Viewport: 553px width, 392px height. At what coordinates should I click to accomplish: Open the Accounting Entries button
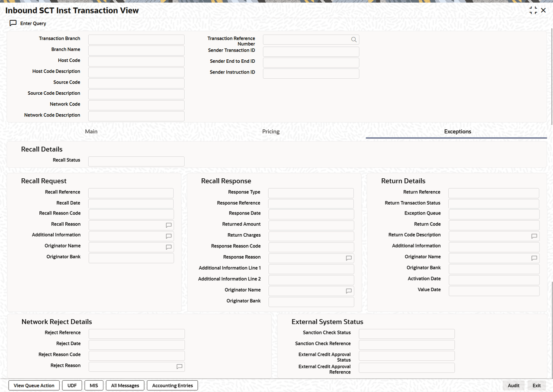[173, 386]
